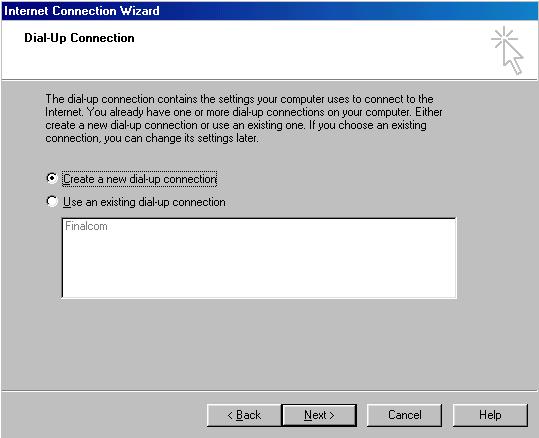Click the 'Create a new dial-up connection' label text
This screenshot has width=539, height=438.
[140, 179]
